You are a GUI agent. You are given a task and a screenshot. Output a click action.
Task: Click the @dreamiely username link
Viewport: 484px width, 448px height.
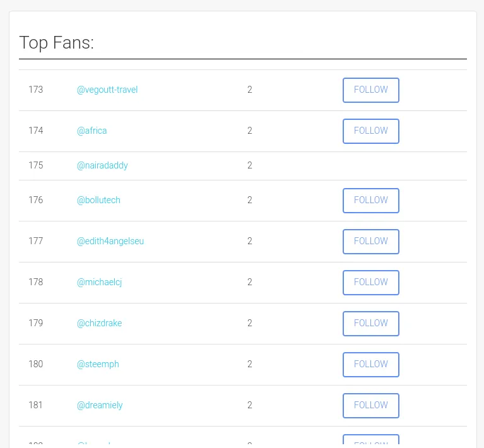[100, 406]
